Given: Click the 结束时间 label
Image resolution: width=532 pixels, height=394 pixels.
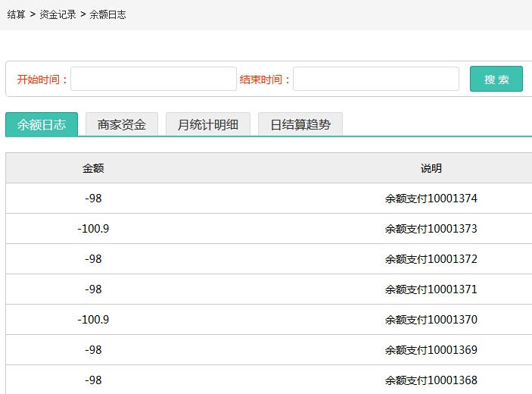Looking at the screenshot, I should (x=265, y=80).
